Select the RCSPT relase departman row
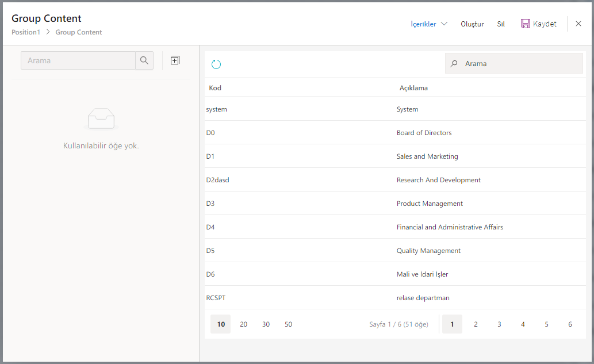The height and width of the screenshot is (364, 594). click(x=395, y=298)
